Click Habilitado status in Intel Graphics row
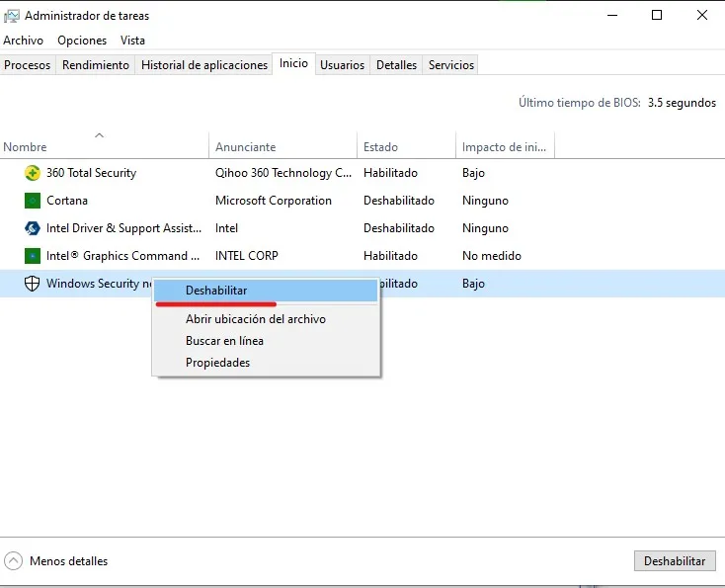 point(390,256)
